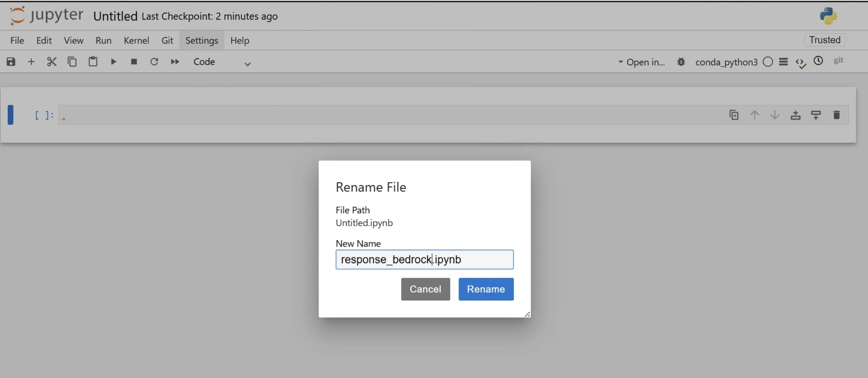868x378 pixels.
Task: Interrupt the kernel with the stop icon
Action: (134, 61)
